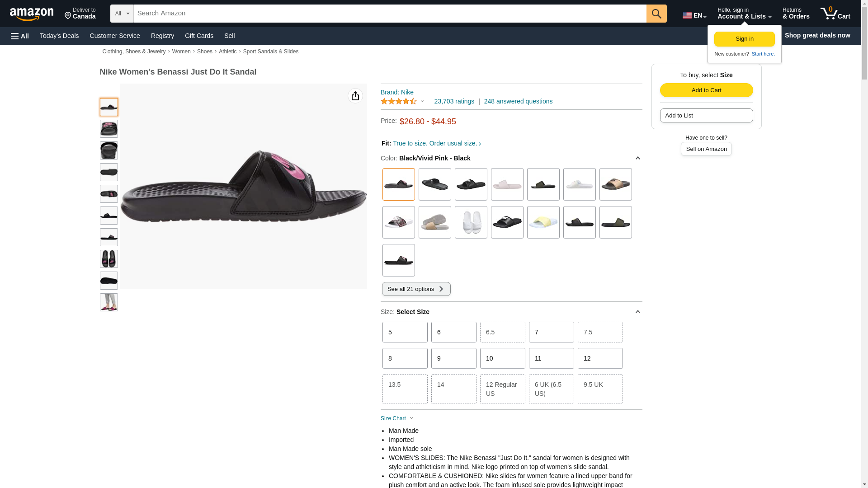Pick size 5
The width and height of the screenshot is (868, 488).
(405, 332)
